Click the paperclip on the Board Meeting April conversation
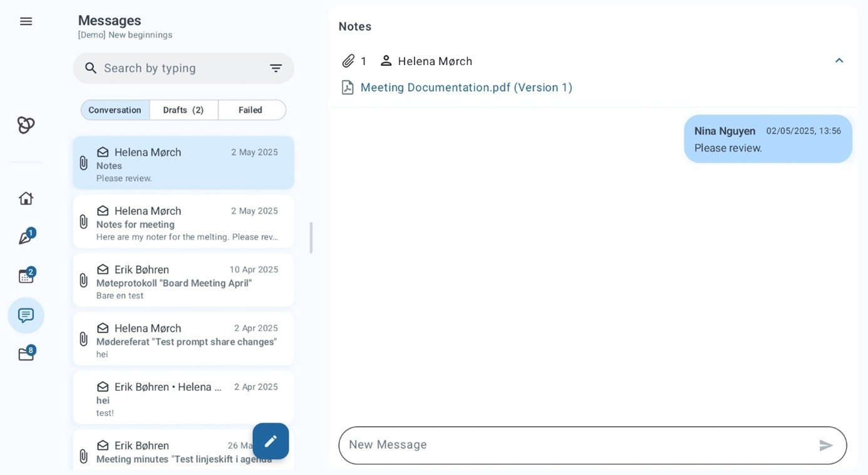 (x=83, y=281)
